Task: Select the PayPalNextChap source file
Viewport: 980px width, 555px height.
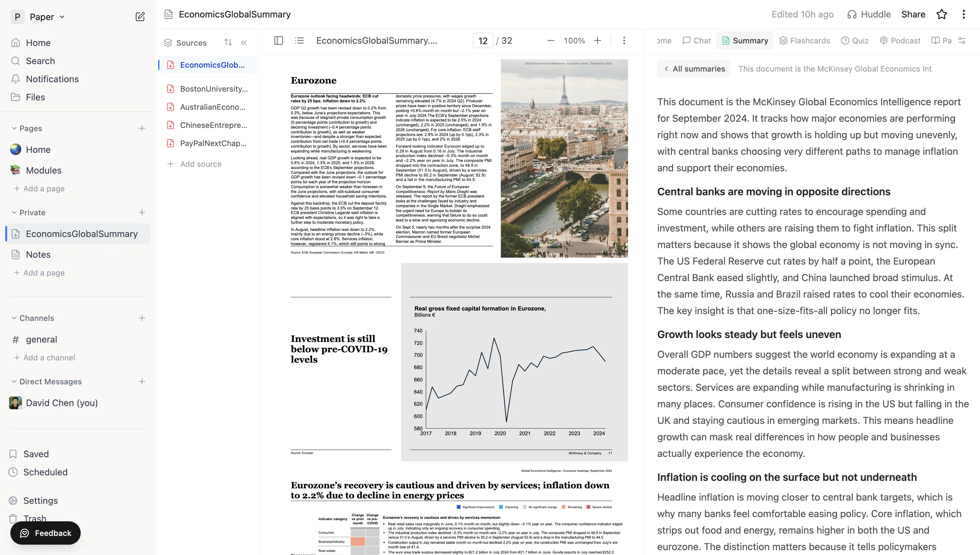Action: [x=207, y=143]
